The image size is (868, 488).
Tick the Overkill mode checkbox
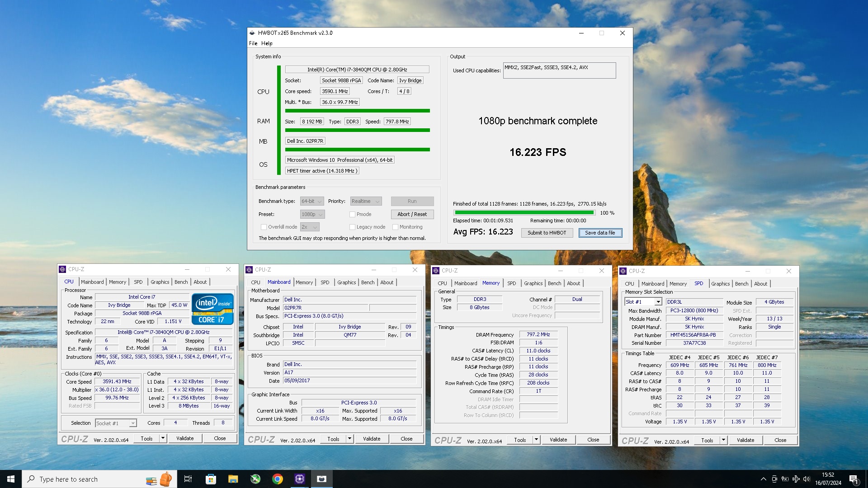[x=264, y=227]
